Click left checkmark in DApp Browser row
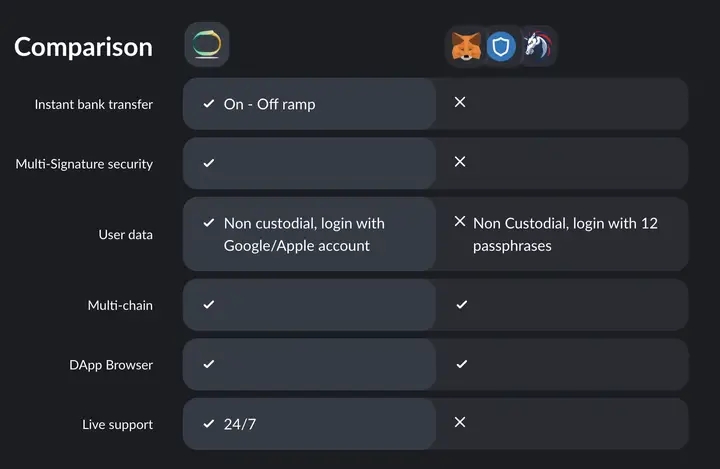Image resolution: width=720 pixels, height=469 pixels. click(208, 364)
